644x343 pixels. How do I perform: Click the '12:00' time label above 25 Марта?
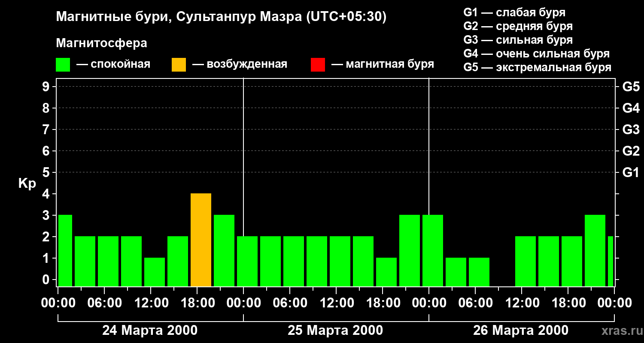(x=336, y=303)
